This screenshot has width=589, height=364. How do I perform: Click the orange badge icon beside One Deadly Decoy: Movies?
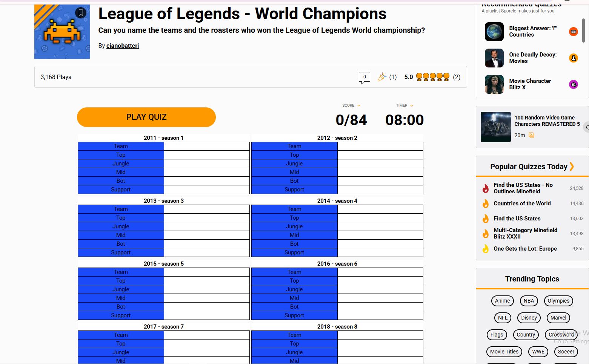point(574,58)
